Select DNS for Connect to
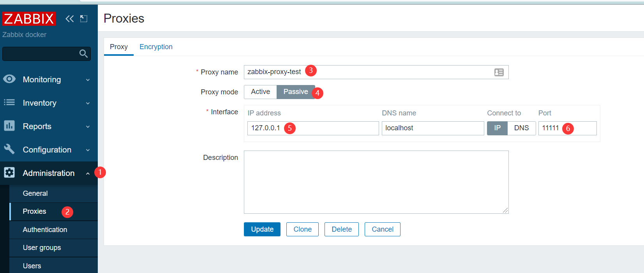The width and height of the screenshot is (644, 273). pyautogui.click(x=521, y=128)
